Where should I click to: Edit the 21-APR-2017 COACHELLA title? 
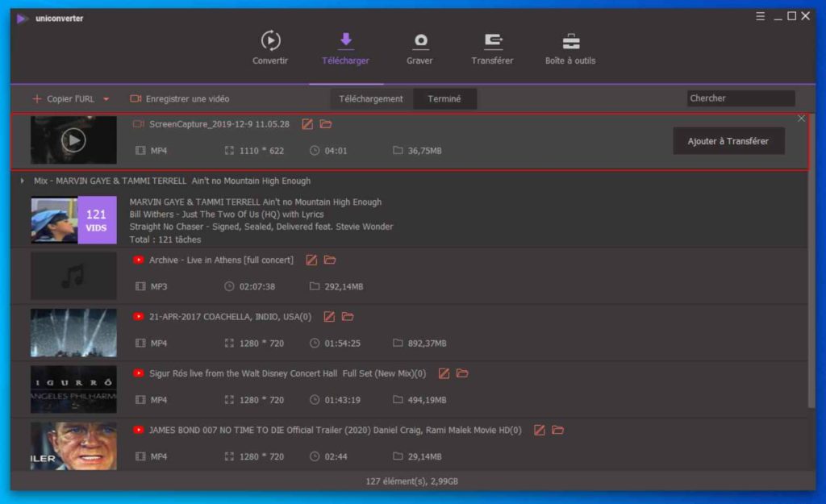pos(329,317)
